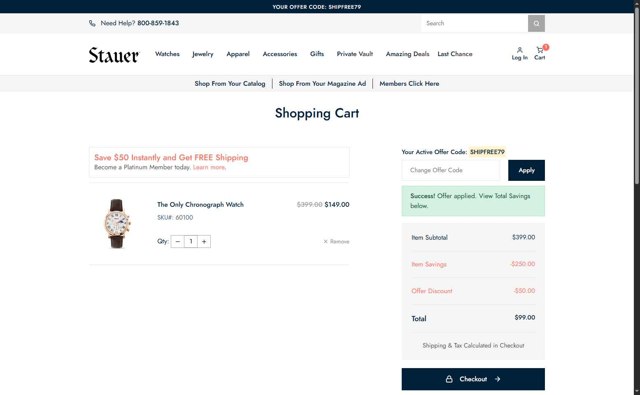Image resolution: width=640 pixels, height=395 pixels.
Task: Click the $149.00 sale price
Action: pyautogui.click(x=337, y=205)
